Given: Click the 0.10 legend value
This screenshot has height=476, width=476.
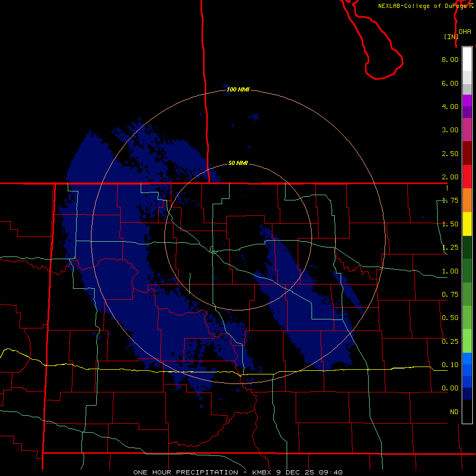Looking at the screenshot, I should [x=450, y=365].
